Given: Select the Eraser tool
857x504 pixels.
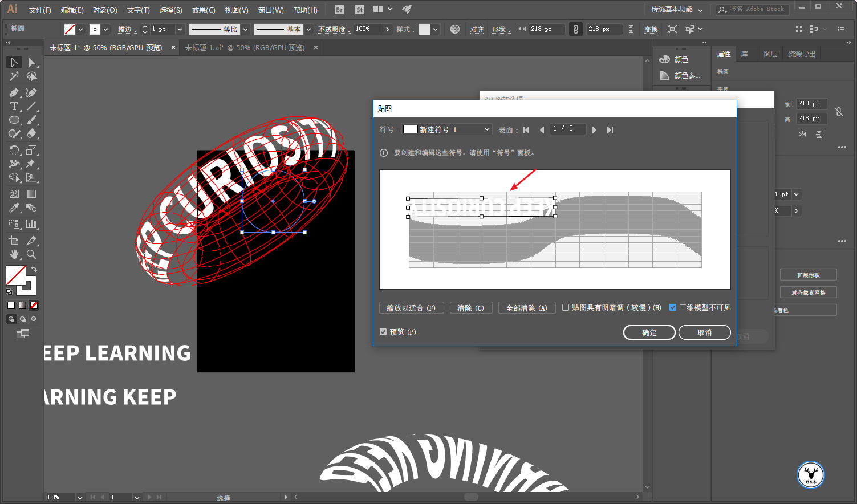Looking at the screenshot, I should coord(32,133).
